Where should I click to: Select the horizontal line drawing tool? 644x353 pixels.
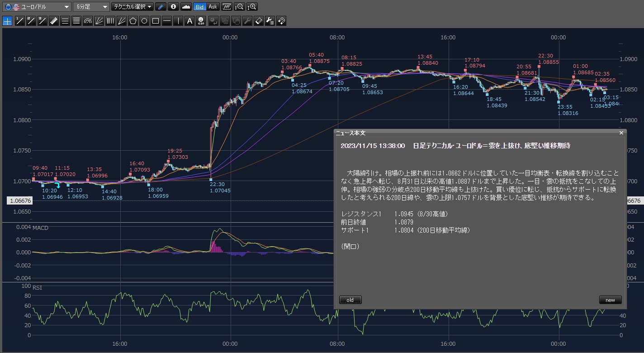pyautogui.click(x=167, y=21)
